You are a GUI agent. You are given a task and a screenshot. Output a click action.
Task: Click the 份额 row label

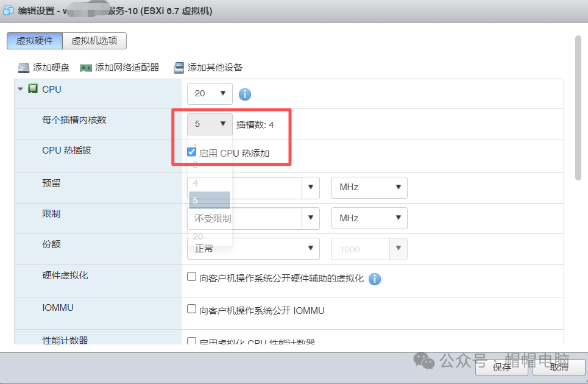coord(51,244)
